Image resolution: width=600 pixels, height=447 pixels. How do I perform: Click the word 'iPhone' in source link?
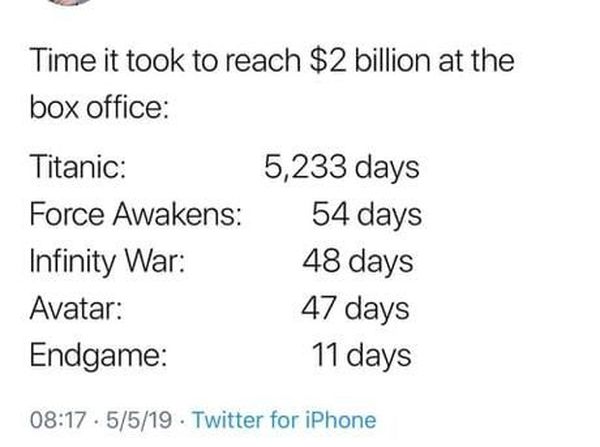[x=341, y=420]
